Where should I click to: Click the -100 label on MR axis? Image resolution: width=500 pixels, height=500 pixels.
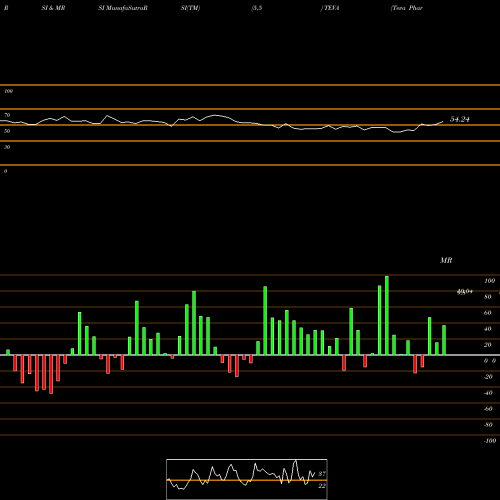pyautogui.click(x=490, y=441)
